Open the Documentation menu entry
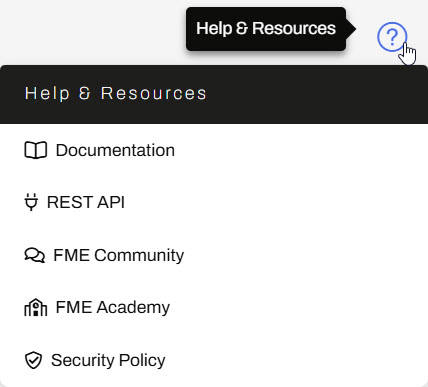 coord(214,150)
